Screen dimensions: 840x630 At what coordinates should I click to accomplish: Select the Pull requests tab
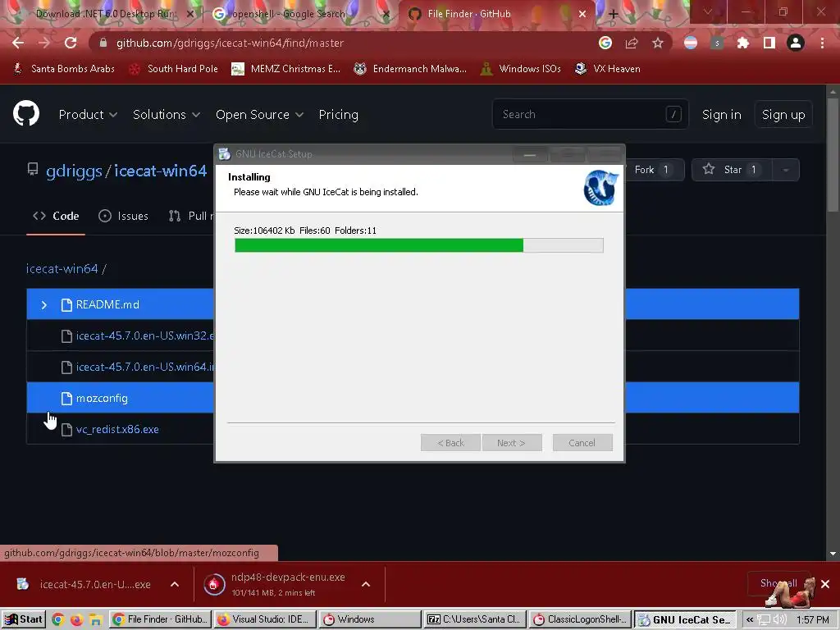[191, 216]
